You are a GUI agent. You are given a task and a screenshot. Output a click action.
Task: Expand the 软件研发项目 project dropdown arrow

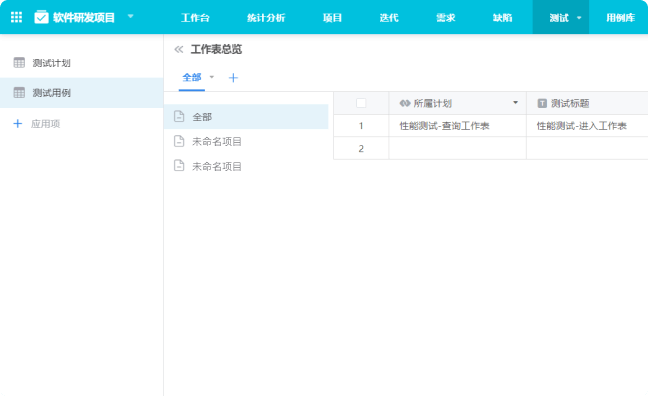(x=131, y=17)
